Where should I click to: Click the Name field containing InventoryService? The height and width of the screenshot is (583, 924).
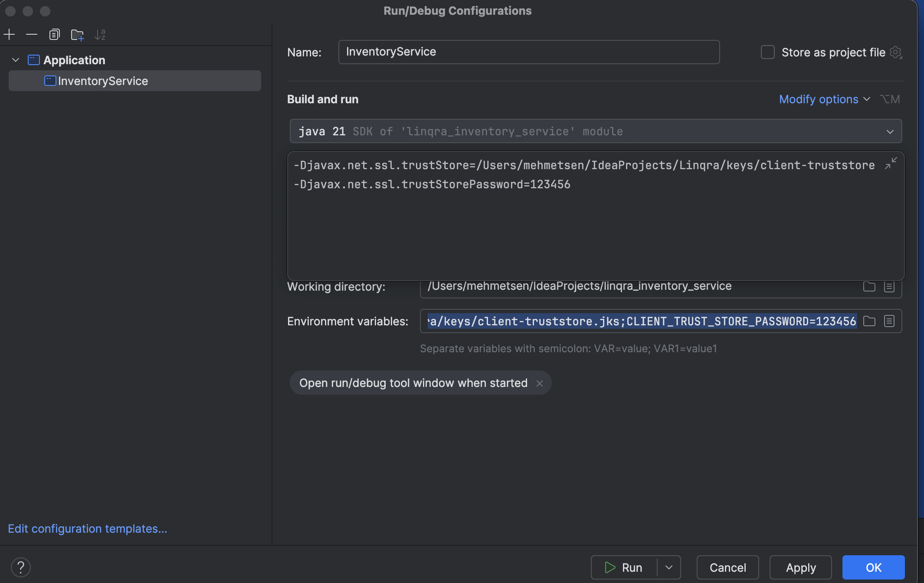tap(529, 52)
